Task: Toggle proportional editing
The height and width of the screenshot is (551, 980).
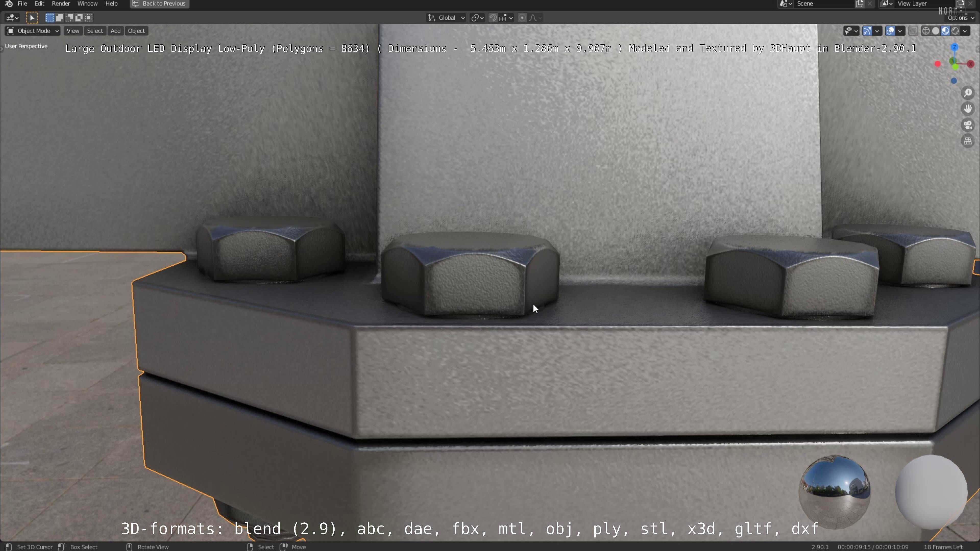Action: [x=522, y=18]
